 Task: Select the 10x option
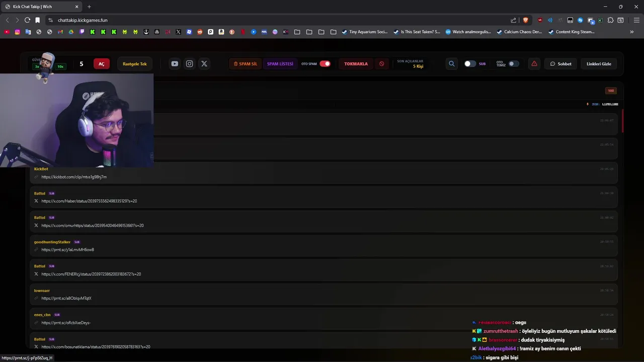(60, 66)
